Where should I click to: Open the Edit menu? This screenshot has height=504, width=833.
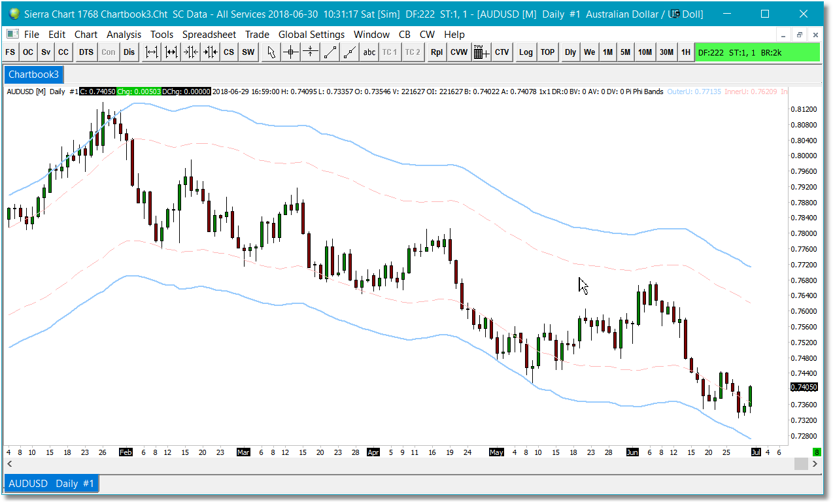tap(57, 35)
